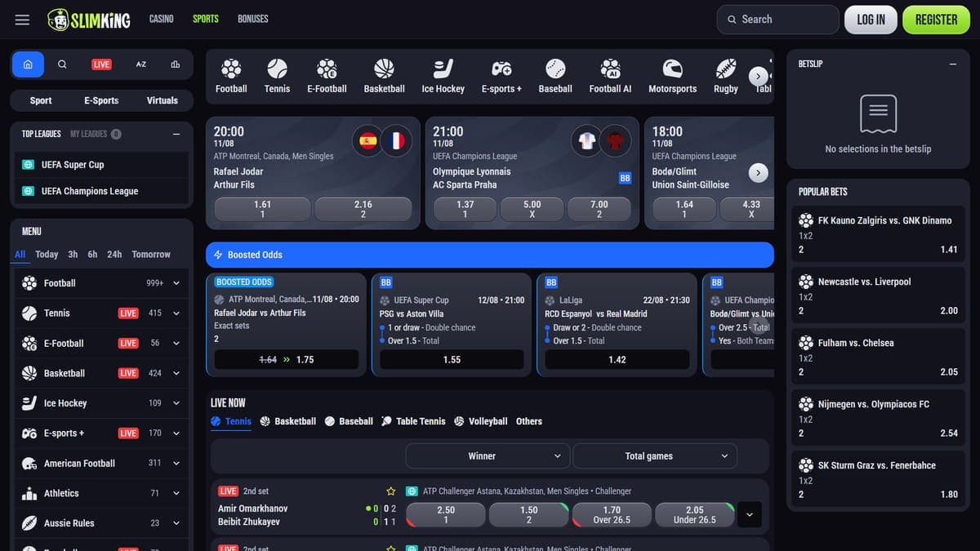Open the Sports navigation item
980x551 pixels.
(206, 19)
